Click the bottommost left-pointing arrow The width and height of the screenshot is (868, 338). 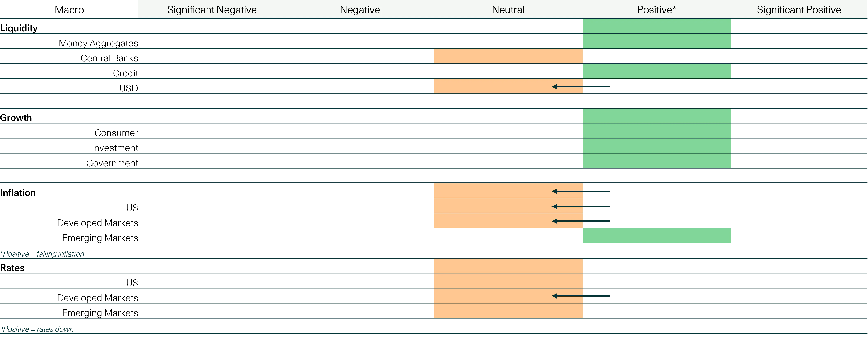(x=581, y=296)
